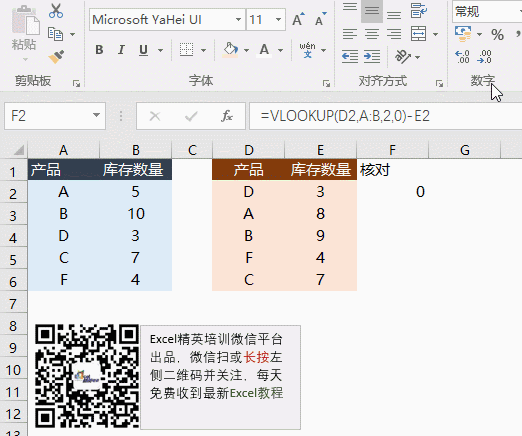Open the Microsoft YaHei UI font dropdown
This screenshot has height=436, width=522.
(238, 20)
